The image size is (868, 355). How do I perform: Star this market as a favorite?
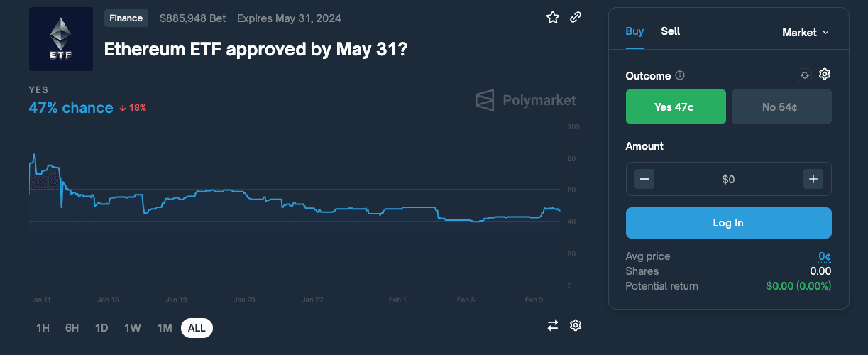tap(553, 18)
